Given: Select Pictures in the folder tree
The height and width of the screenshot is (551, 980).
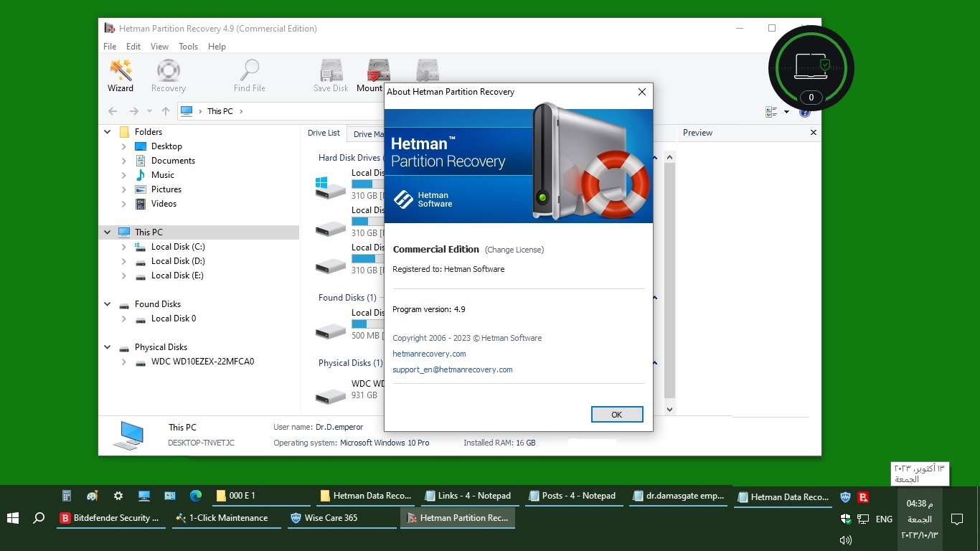Looking at the screenshot, I should click(166, 189).
